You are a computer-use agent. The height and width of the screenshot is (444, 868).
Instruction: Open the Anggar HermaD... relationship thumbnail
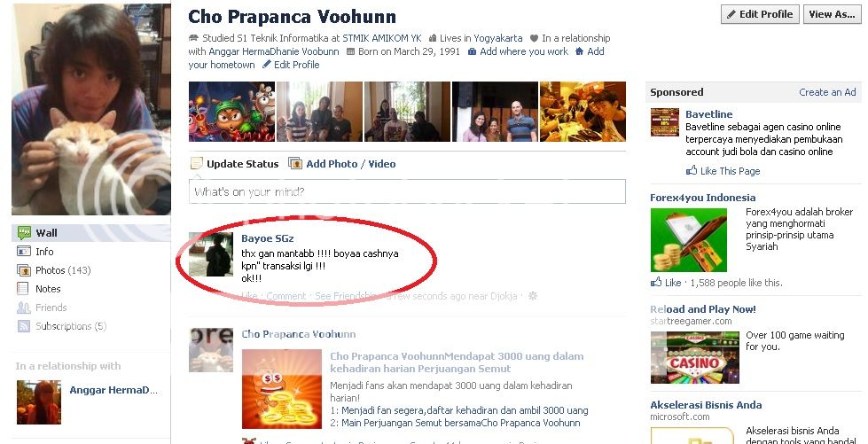[x=39, y=402]
